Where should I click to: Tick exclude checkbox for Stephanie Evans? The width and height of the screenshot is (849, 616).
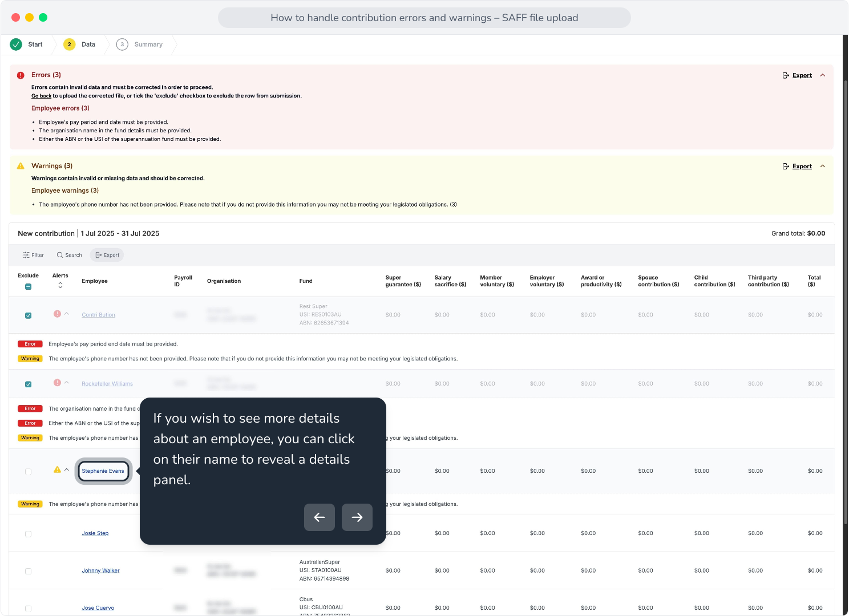(x=28, y=472)
